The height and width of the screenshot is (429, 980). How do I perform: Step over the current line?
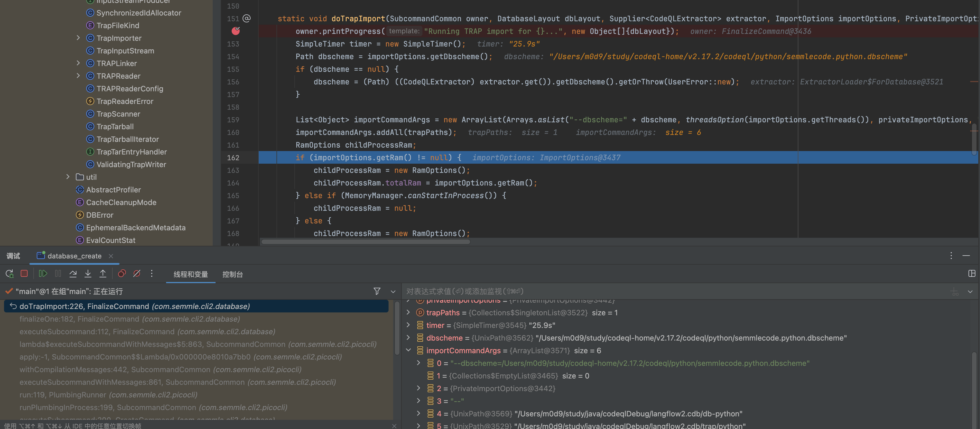[x=73, y=274]
